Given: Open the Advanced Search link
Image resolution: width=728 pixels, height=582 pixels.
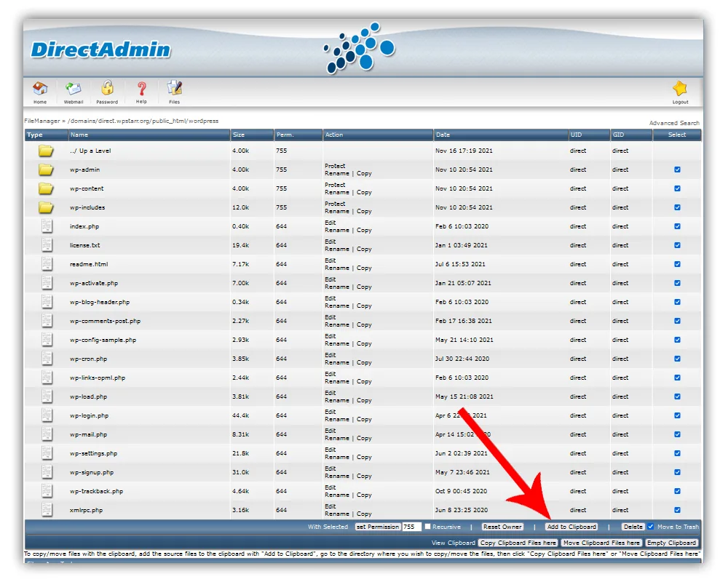Looking at the screenshot, I should tap(674, 123).
